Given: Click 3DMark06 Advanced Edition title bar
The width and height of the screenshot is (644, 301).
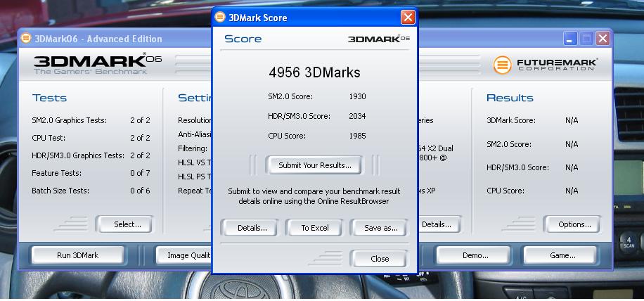Looking at the screenshot, I should (x=115, y=39).
